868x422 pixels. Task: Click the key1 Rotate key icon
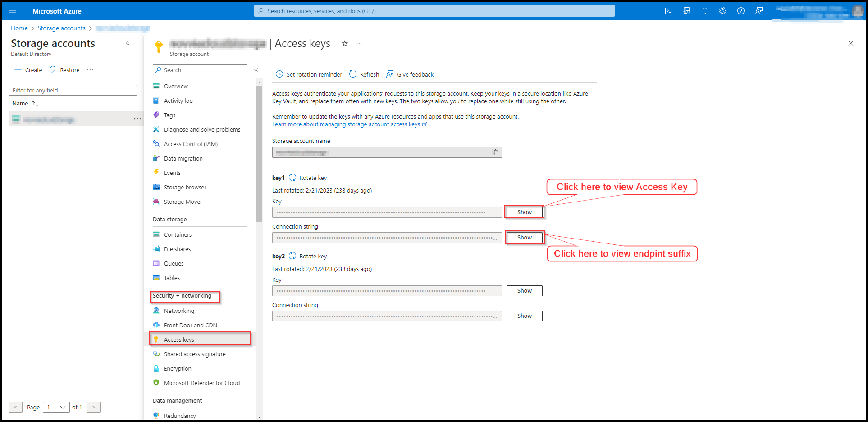292,178
